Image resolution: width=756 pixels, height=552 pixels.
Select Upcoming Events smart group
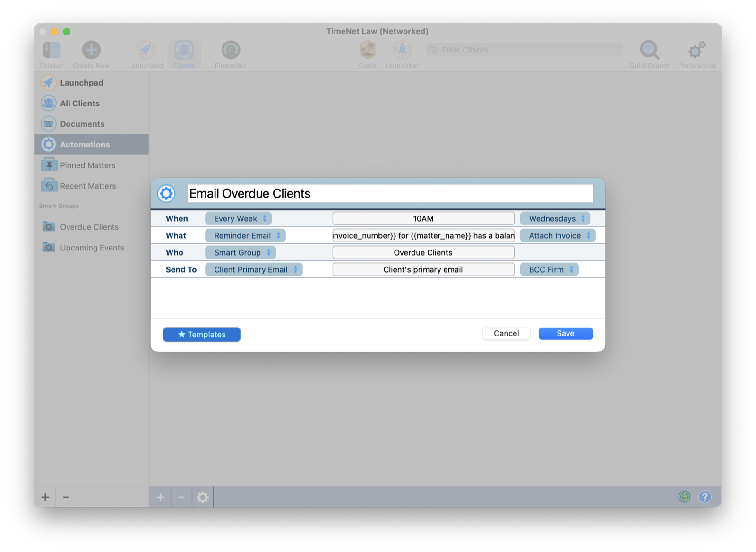[92, 248]
